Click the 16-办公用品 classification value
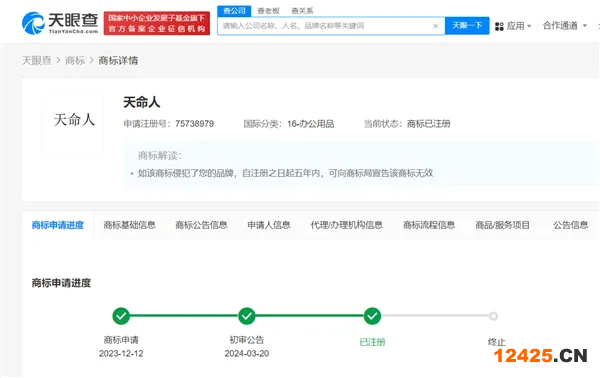Image resolution: width=600 pixels, height=378 pixels. [x=311, y=124]
